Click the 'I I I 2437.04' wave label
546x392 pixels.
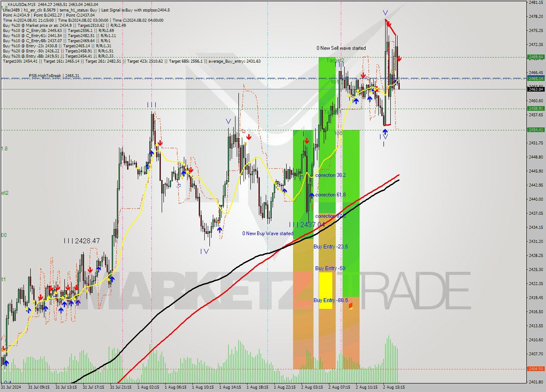[x=307, y=224]
